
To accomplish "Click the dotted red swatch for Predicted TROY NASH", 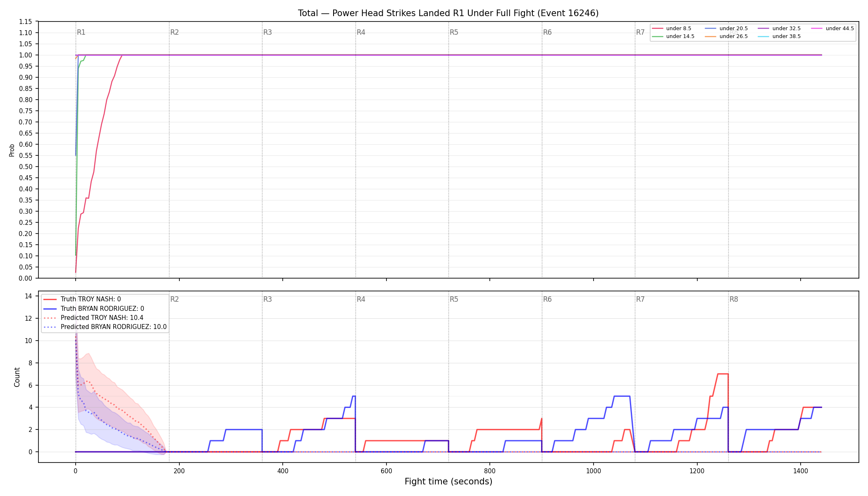I will 50,318.
